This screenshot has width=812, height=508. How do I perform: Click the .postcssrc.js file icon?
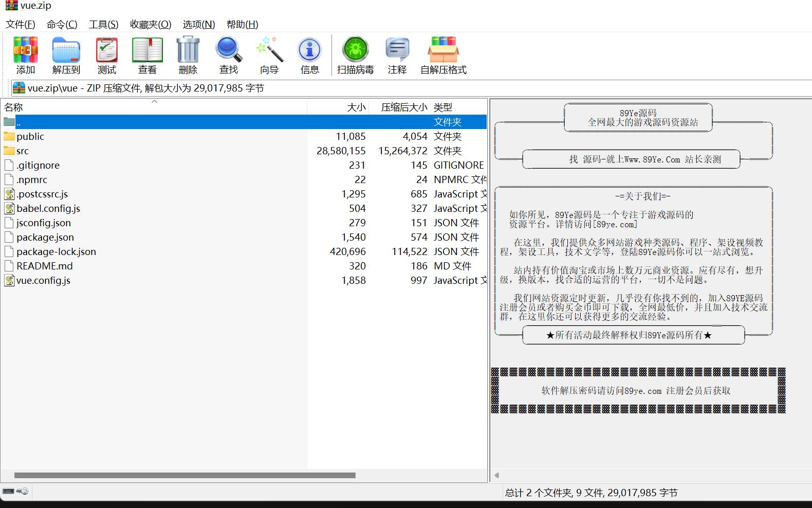pos(9,194)
